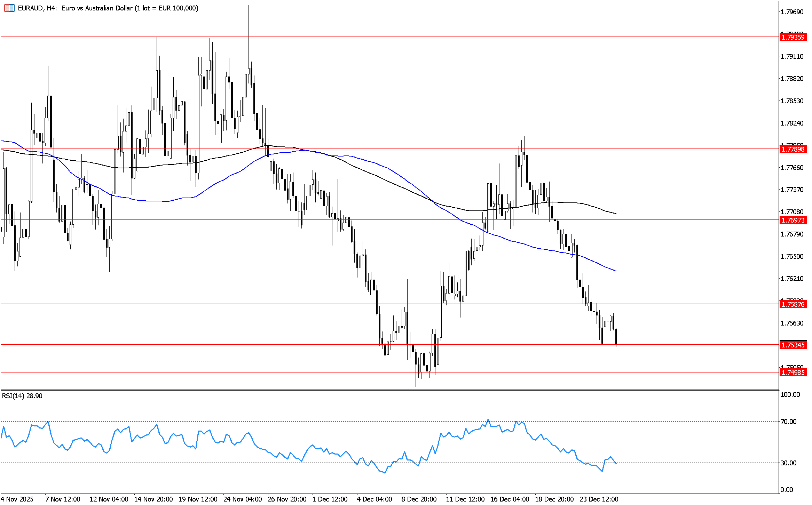
Task: Click the 1.74985 bottom red price label
Action: point(793,372)
